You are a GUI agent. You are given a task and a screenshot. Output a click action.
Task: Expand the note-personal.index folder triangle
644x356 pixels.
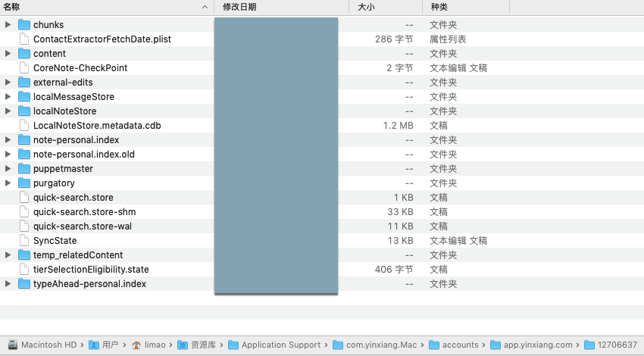pyautogui.click(x=8, y=139)
